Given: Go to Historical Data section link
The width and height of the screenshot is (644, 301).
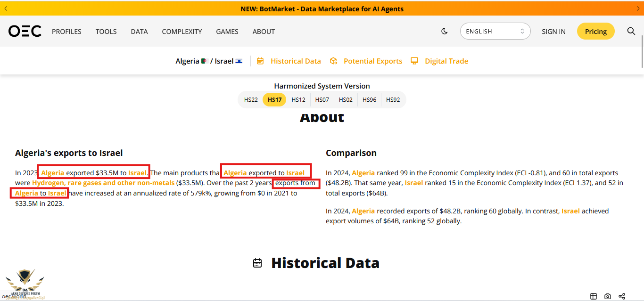Looking at the screenshot, I should (296, 61).
